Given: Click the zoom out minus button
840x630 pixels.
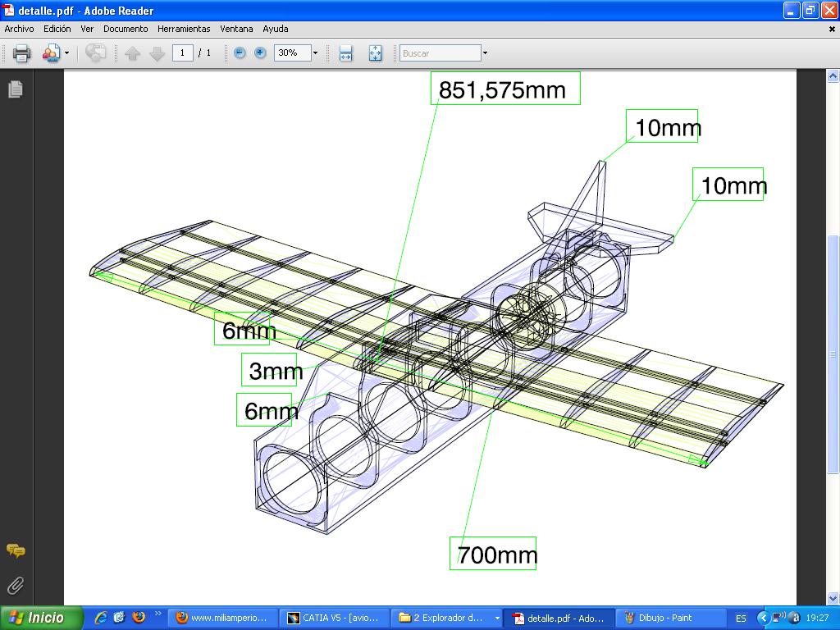Looking at the screenshot, I should click(240, 52).
